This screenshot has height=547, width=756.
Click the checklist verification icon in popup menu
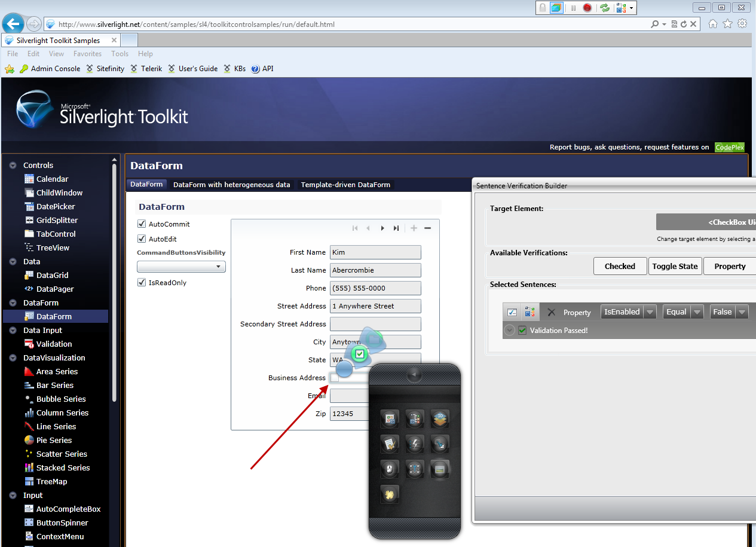(390, 444)
